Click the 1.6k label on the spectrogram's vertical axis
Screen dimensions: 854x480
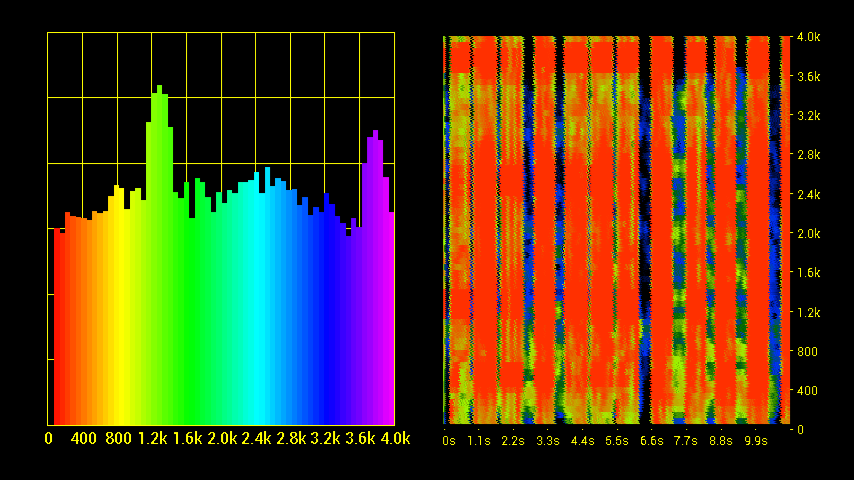[809, 273]
